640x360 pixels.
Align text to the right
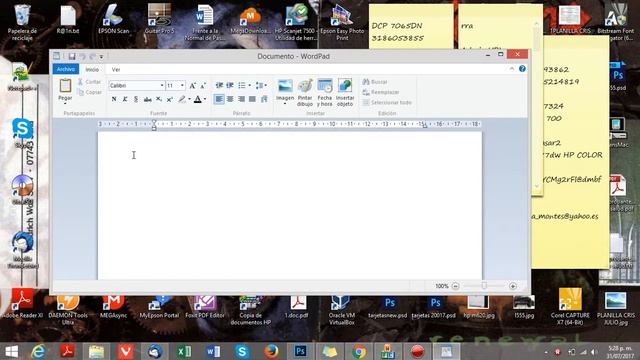(241, 99)
